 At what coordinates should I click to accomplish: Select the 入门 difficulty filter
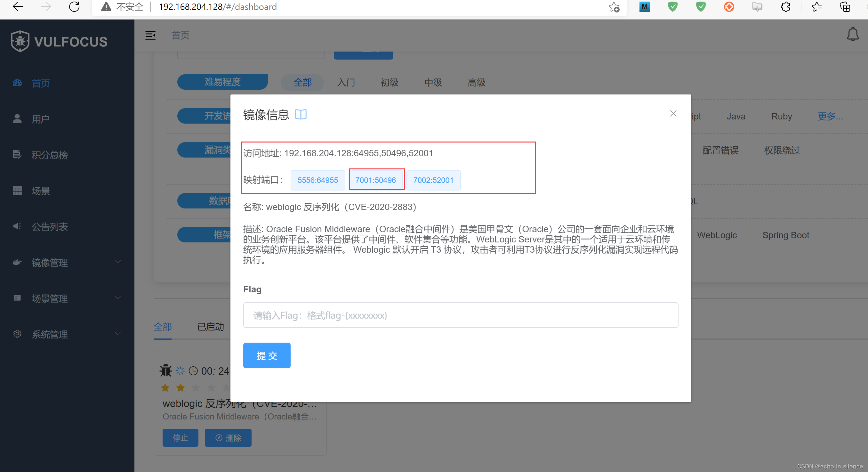click(x=346, y=82)
